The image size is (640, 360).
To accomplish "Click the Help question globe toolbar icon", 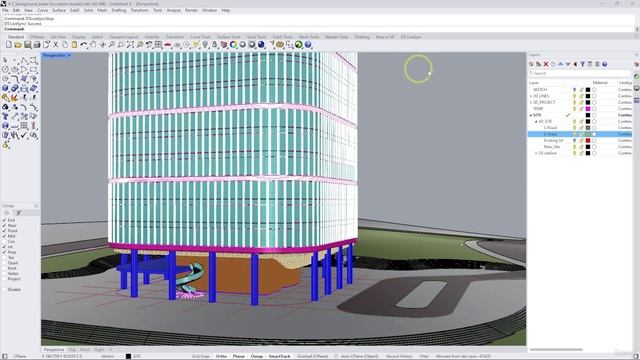I will [308, 44].
